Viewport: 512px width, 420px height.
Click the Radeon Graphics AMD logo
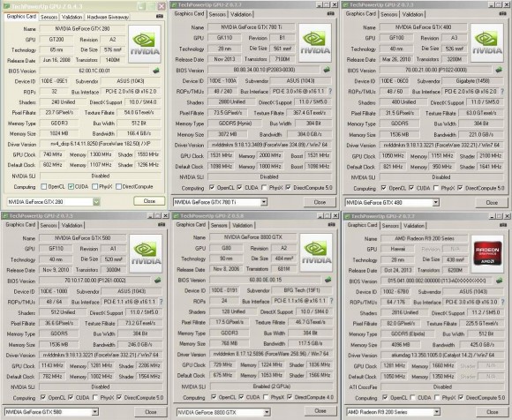tap(487, 254)
